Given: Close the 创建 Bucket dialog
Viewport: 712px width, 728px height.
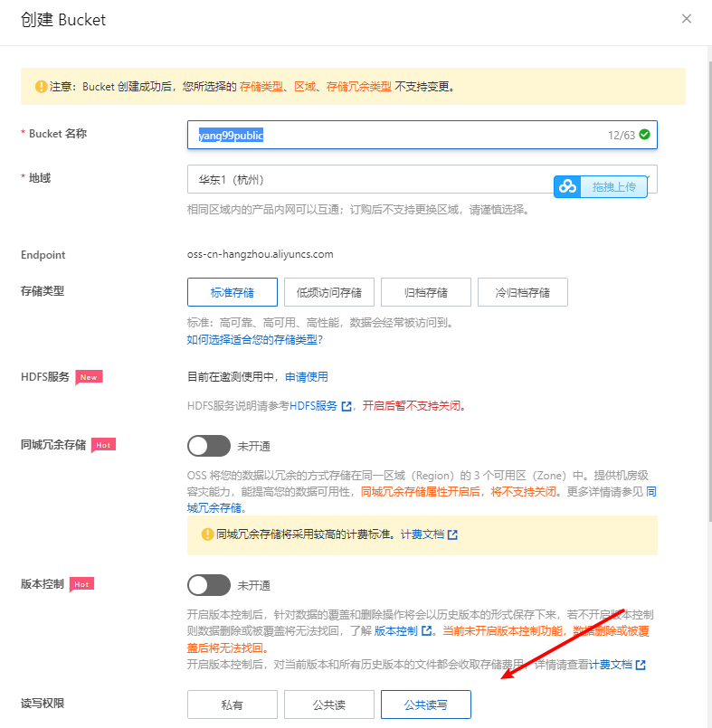Looking at the screenshot, I should click(x=686, y=19).
